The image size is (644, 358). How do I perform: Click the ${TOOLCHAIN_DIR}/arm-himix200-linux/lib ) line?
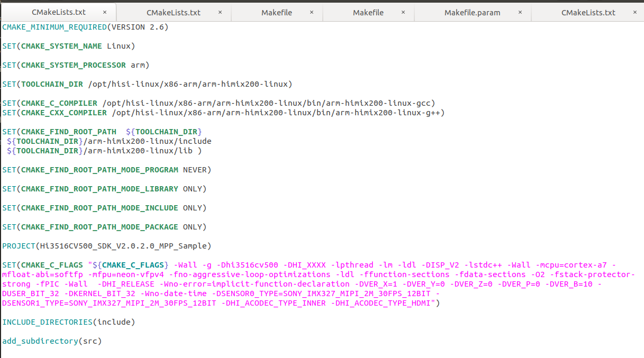coord(104,151)
